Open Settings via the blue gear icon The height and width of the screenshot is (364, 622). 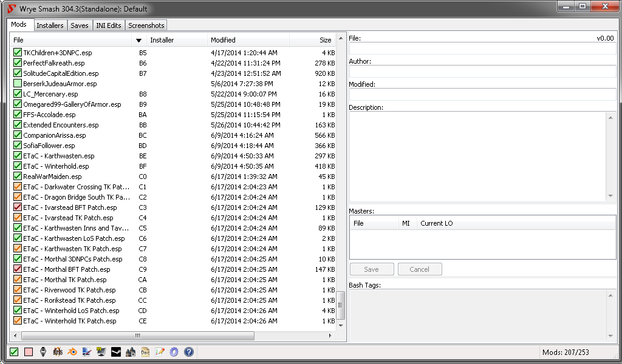point(174,352)
